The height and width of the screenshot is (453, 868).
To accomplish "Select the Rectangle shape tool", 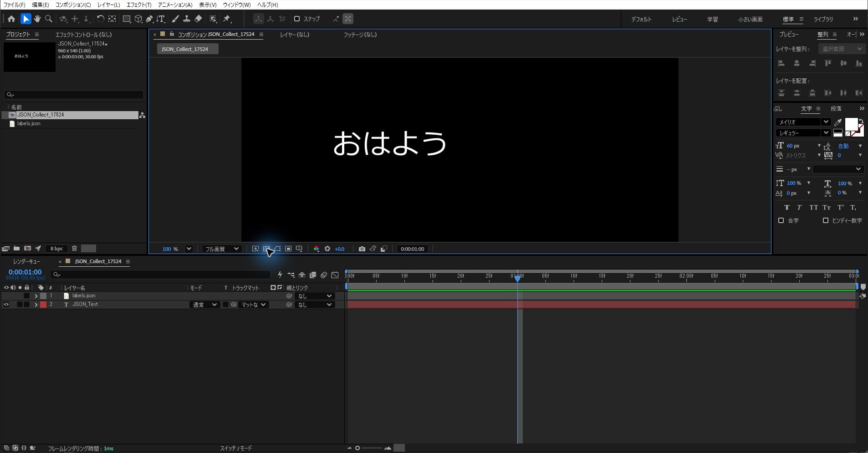I will [x=127, y=19].
